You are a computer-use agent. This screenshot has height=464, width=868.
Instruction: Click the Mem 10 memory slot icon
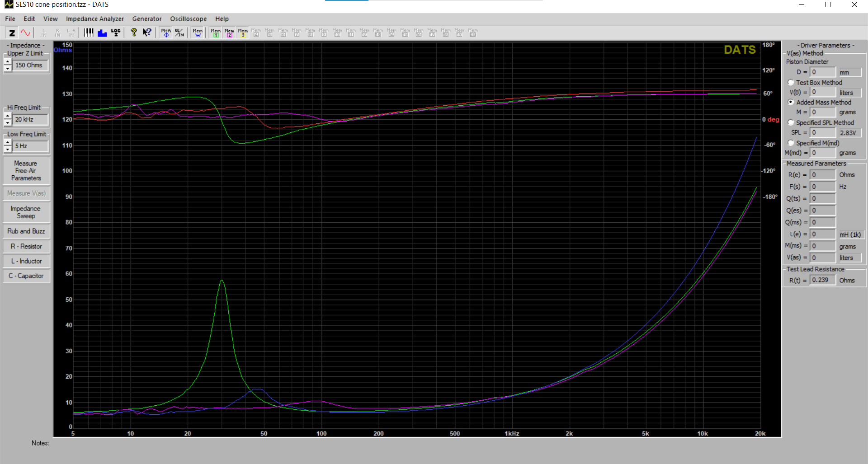click(337, 33)
